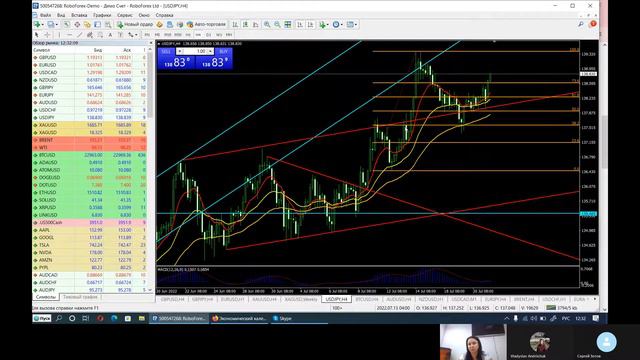
Task: Switch chart to candlesticks icon
Action: pyautogui.click(x=245, y=24)
